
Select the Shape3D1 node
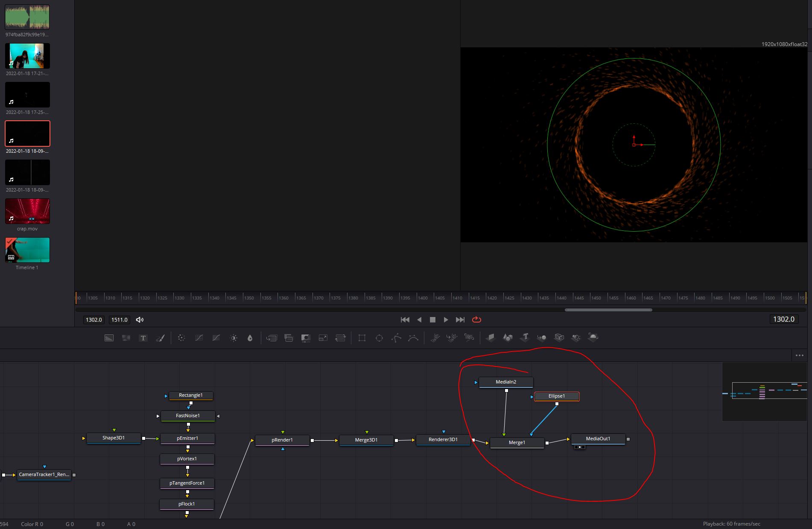(x=114, y=438)
